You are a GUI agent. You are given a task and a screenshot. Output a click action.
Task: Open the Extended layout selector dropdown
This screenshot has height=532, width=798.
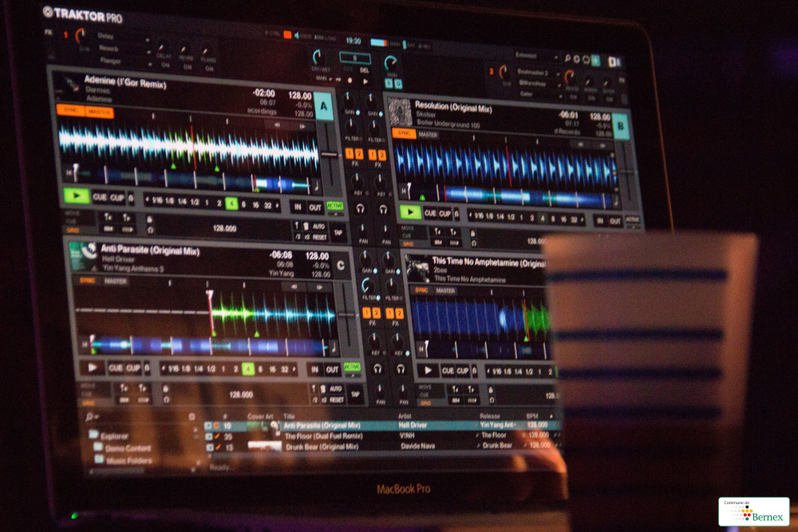[x=556, y=57]
